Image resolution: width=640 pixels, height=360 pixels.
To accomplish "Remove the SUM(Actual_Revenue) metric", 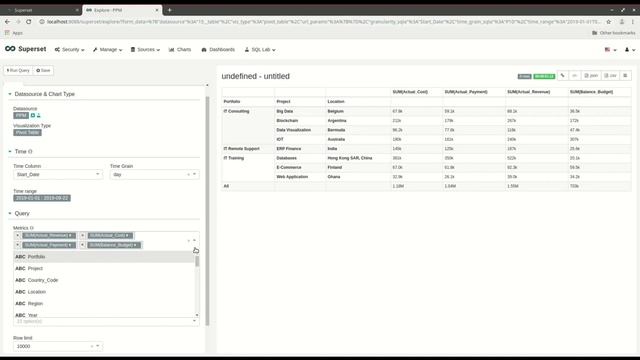I will tap(18, 236).
